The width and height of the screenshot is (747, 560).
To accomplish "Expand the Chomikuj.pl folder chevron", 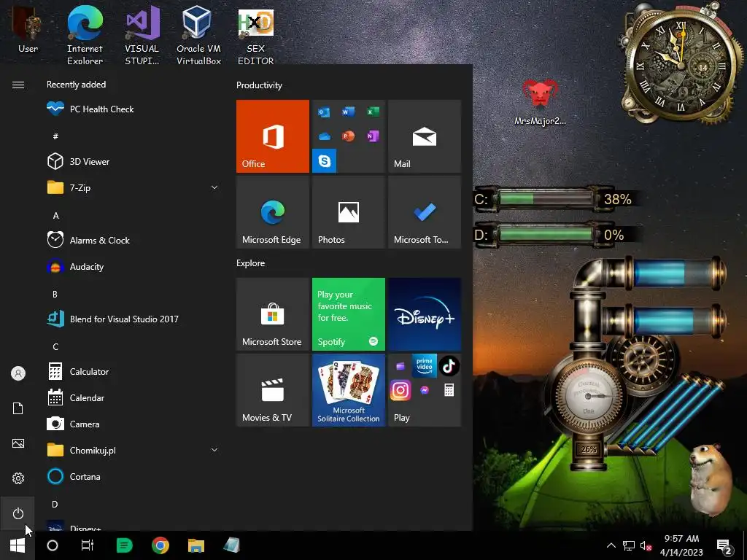I will 214,450.
